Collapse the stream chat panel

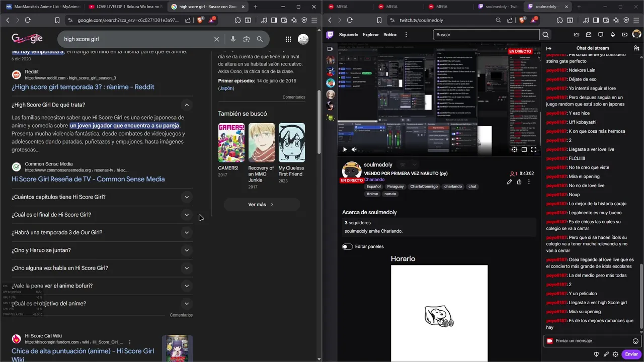(549, 48)
